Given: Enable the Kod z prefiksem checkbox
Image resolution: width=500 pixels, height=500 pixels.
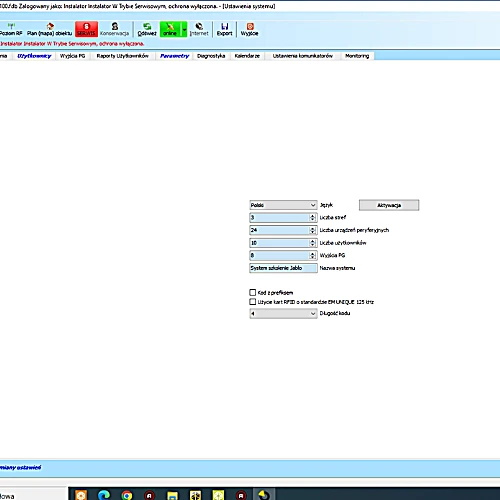Looking at the screenshot, I should coord(253,293).
